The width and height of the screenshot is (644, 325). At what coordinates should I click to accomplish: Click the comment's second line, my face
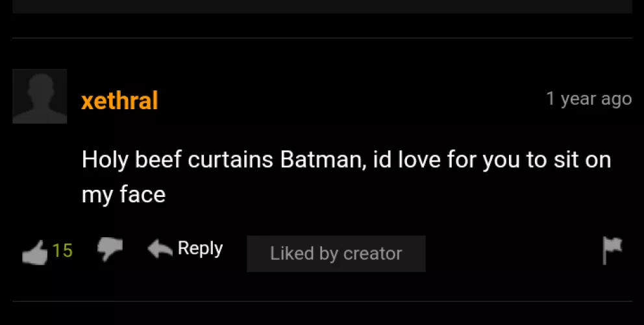click(x=123, y=194)
